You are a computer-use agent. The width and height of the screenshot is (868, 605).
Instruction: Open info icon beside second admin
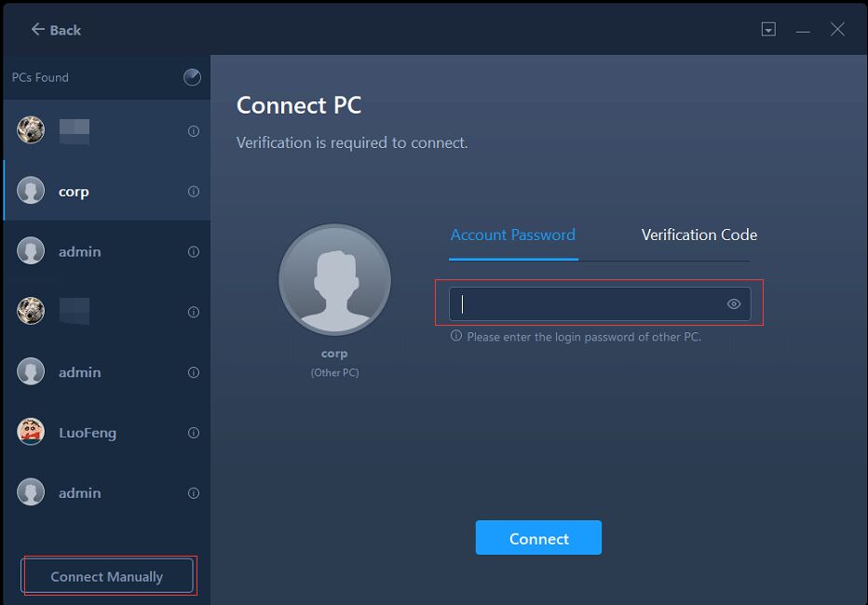[193, 372]
